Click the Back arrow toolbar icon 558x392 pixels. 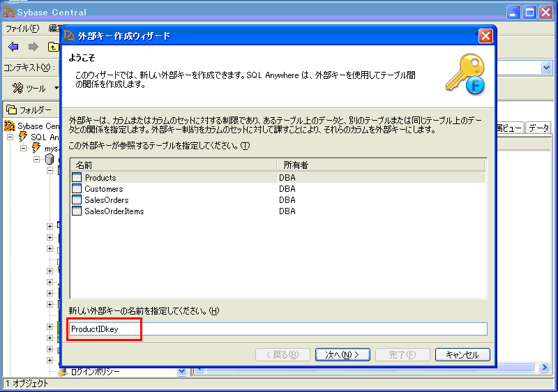tap(13, 47)
